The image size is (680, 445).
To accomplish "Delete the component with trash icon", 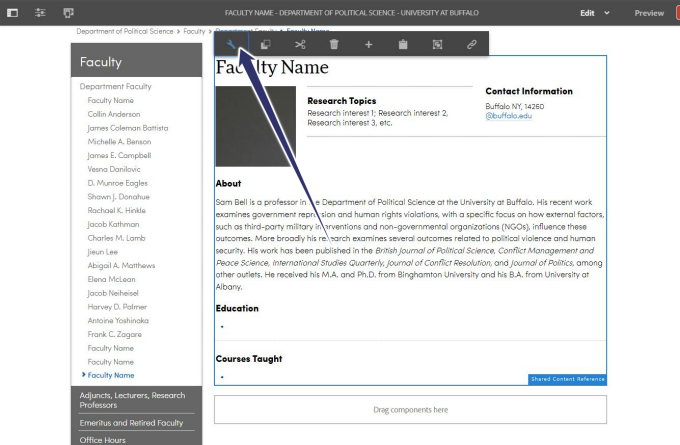I will click(334, 44).
